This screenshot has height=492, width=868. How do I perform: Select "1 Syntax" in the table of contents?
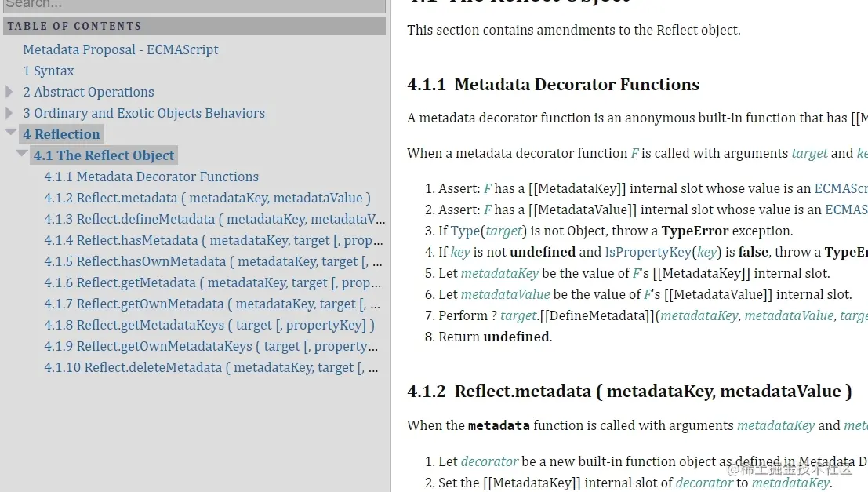pyautogui.click(x=49, y=71)
